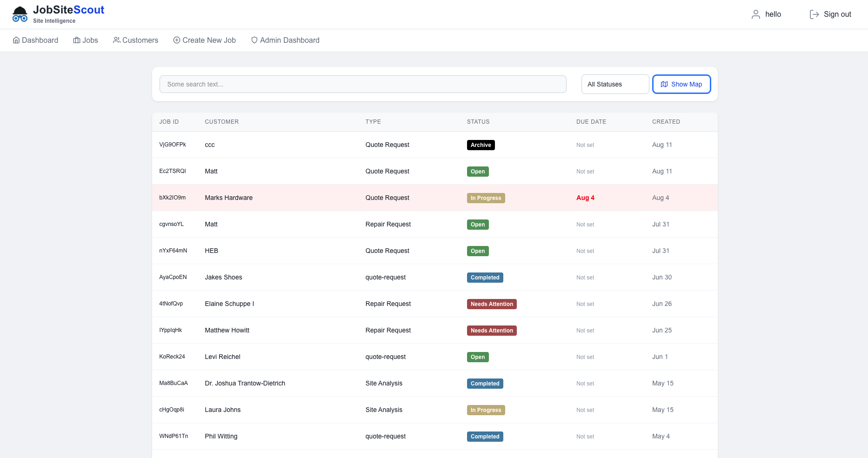Viewport: 868px width, 458px height.
Task: Toggle the Archive status badge for job VjG9OFPk
Action: [481, 145]
